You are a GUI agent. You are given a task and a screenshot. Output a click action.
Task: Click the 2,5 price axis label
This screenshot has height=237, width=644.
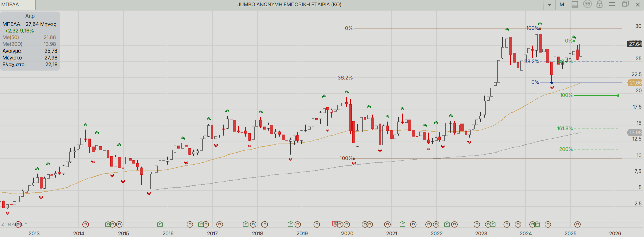638,203
